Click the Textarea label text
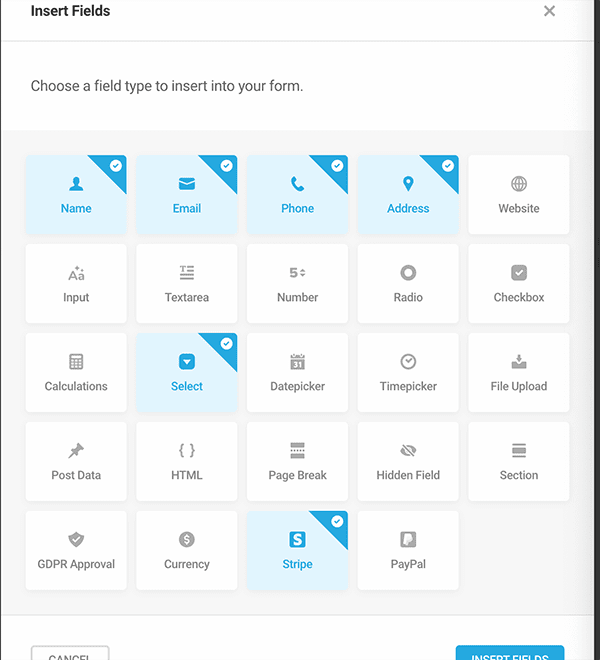The width and height of the screenshot is (600, 660). [x=187, y=297]
